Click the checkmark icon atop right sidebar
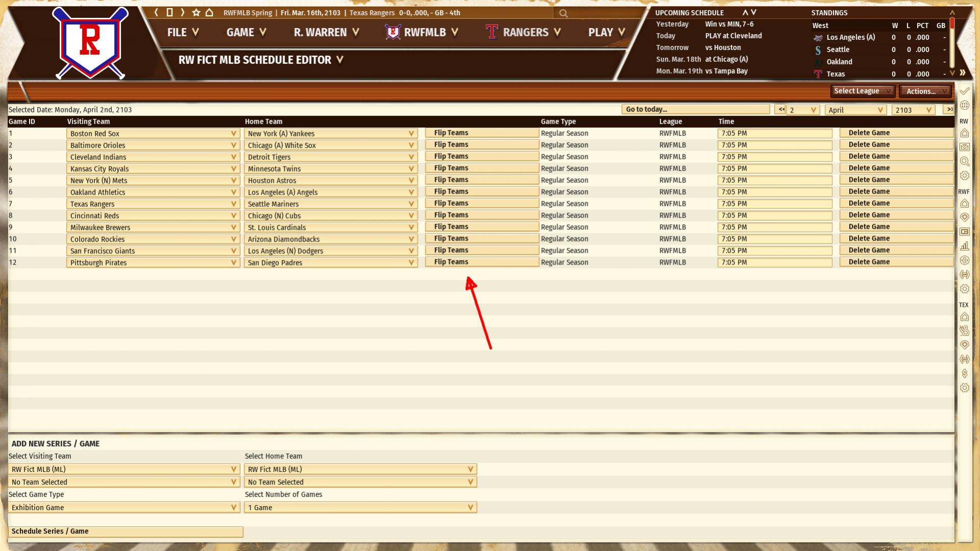 tap(964, 91)
